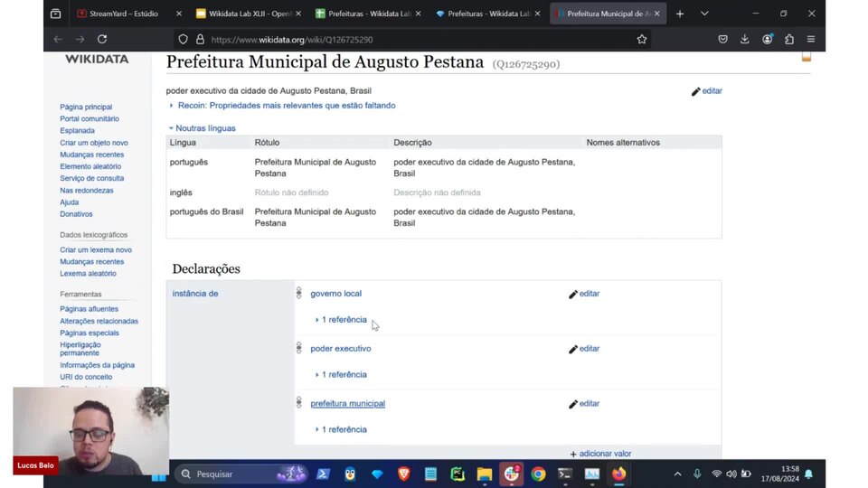Open Lexema aleatório link
868x488 pixels.
point(88,273)
